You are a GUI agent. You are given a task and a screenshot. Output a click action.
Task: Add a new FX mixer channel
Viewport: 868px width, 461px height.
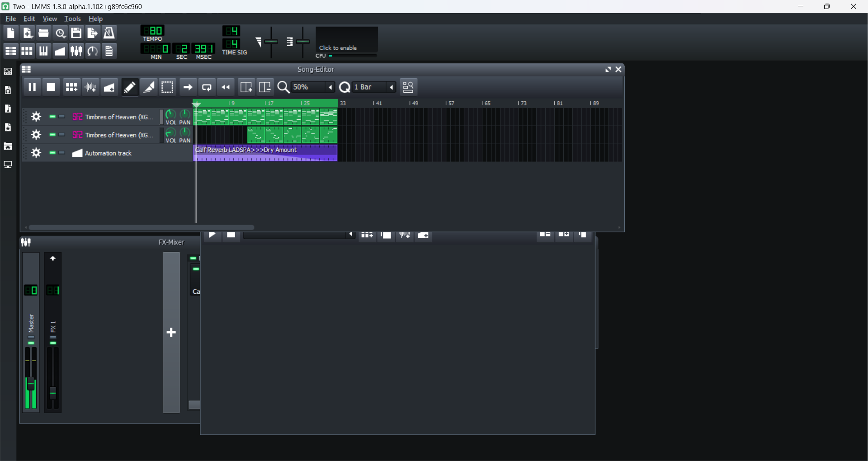tap(171, 333)
